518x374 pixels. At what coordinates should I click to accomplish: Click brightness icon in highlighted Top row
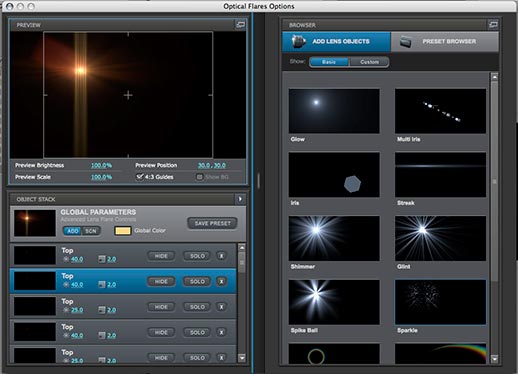pos(66,285)
